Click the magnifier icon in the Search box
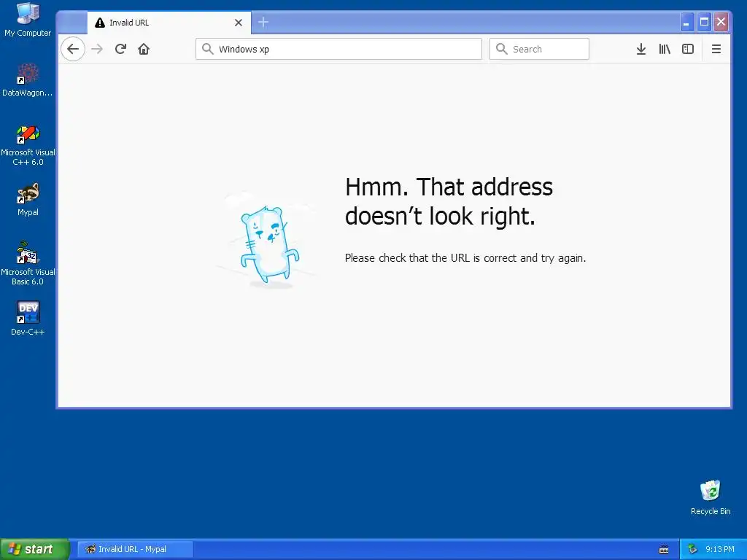 pos(502,49)
